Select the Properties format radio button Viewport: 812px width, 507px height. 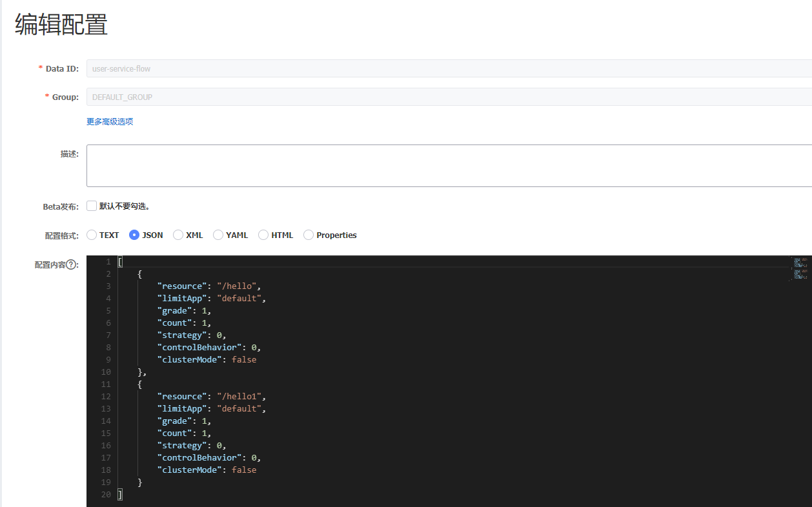pos(309,235)
